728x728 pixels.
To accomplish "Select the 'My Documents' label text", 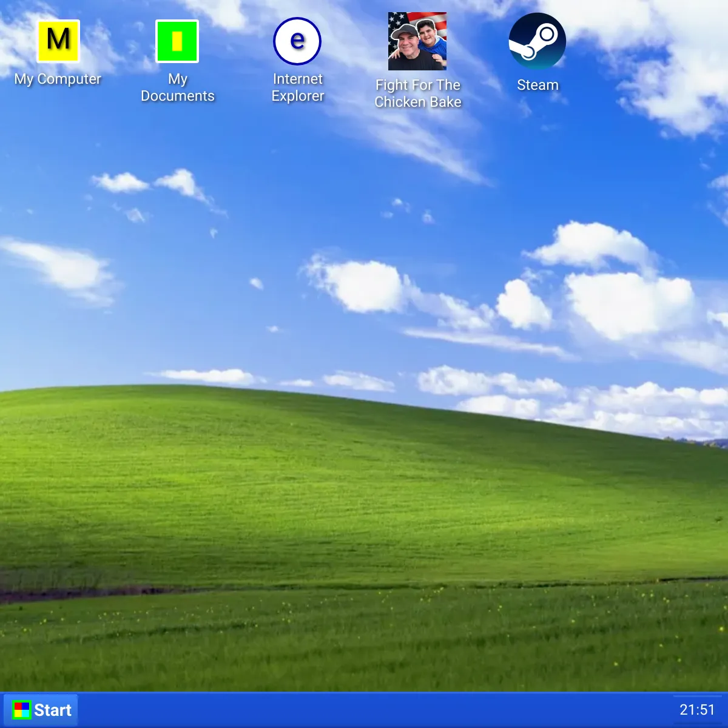I will [x=178, y=88].
